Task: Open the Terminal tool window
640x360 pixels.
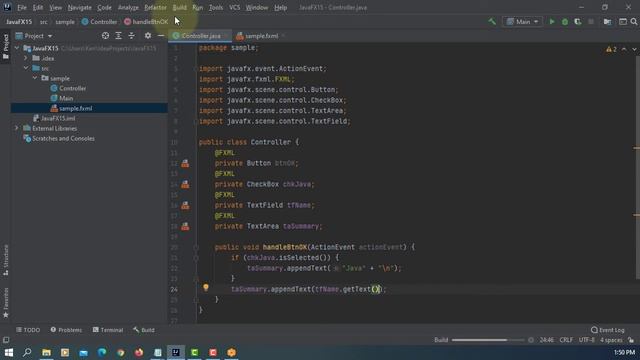Action: 108,330
